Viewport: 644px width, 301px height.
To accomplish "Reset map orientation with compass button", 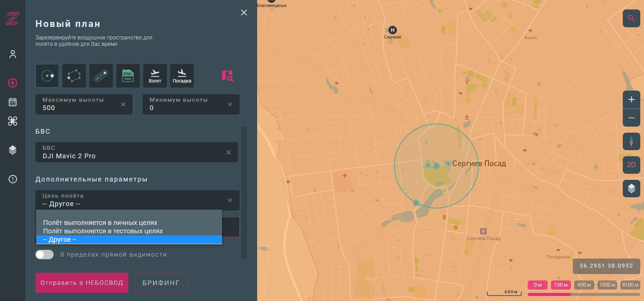I will tap(632, 141).
